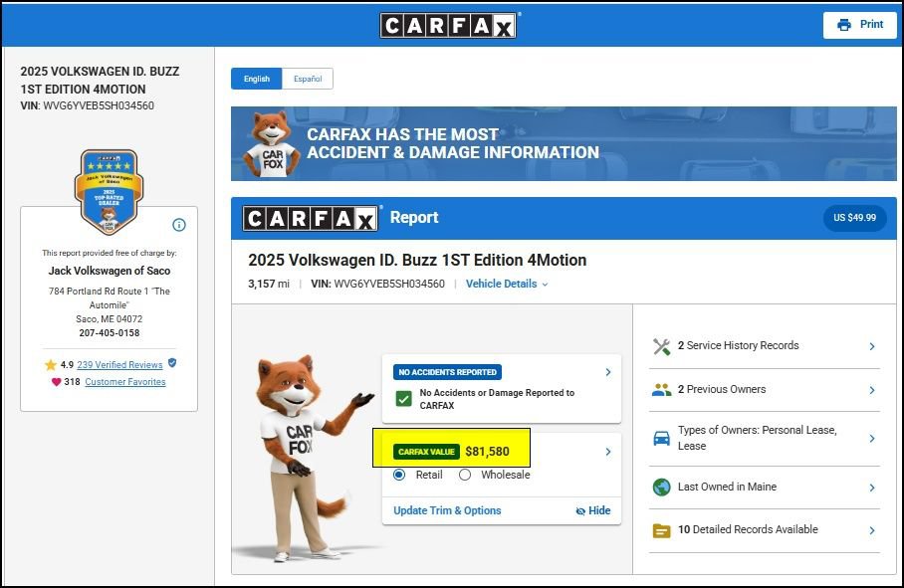Click the verified shield icon beside reviews
The image size is (904, 588).
(172, 363)
